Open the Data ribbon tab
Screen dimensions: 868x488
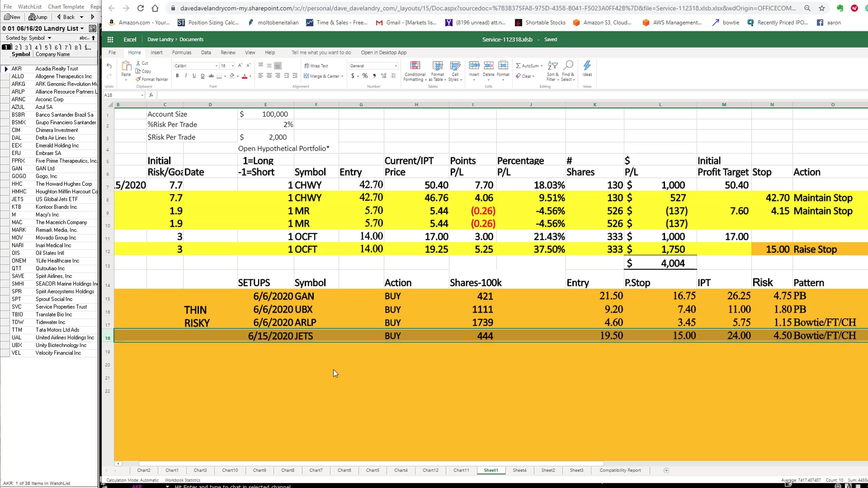pos(206,52)
